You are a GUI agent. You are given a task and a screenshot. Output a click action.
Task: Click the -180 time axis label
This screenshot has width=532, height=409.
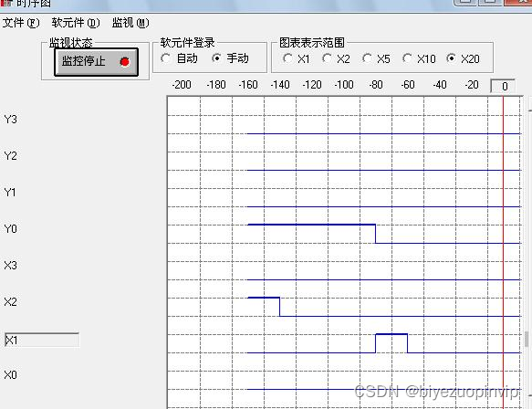(216, 85)
